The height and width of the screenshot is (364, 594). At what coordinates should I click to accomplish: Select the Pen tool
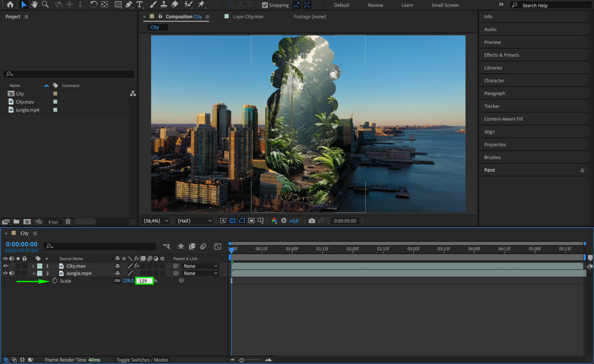pyautogui.click(x=129, y=4)
